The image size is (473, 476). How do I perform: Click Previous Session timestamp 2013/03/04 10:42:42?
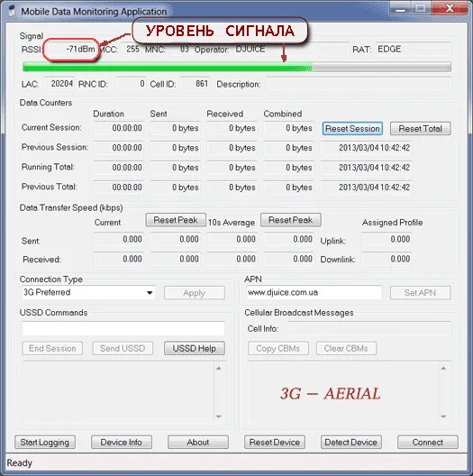pos(366,148)
